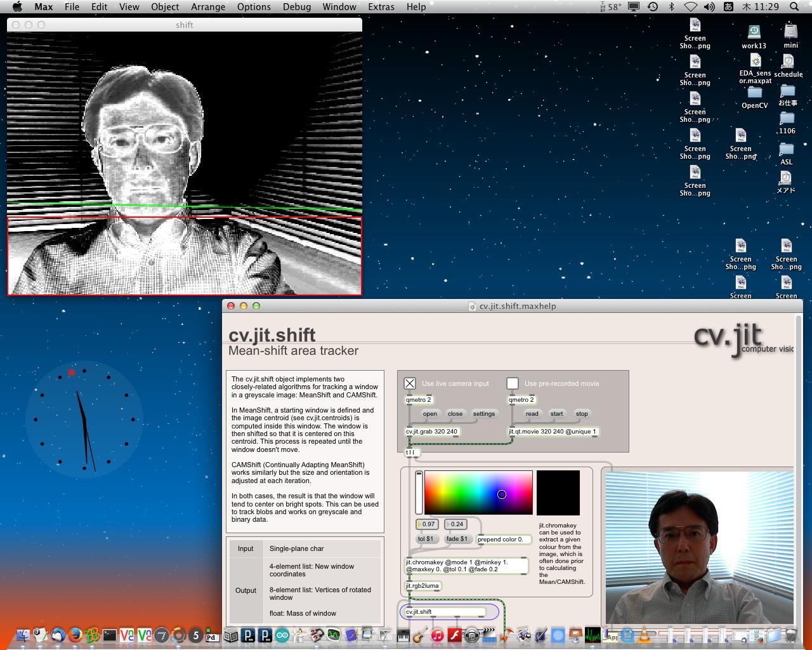Enable the 'Use pre-recorded movie' toggle

pyautogui.click(x=513, y=383)
